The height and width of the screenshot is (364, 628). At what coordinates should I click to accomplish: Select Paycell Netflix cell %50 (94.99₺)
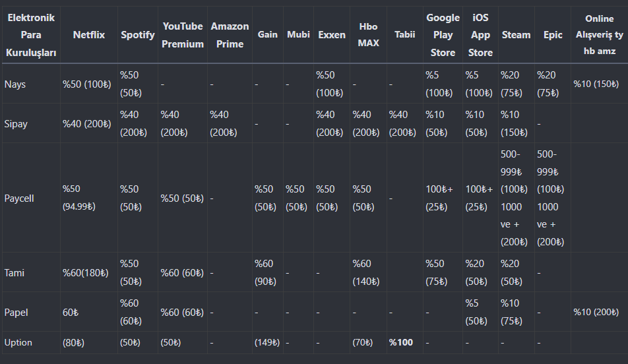click(x=79, y=198)
